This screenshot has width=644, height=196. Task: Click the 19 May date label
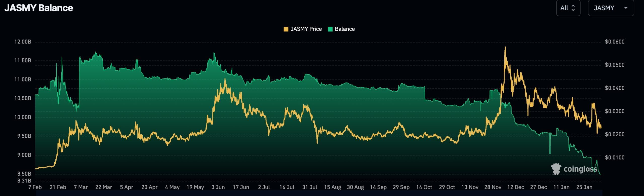click(x=195, y=187)
